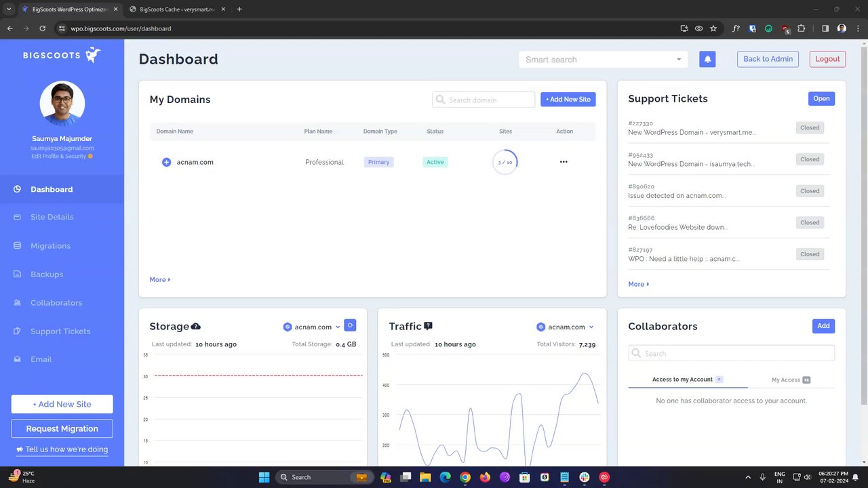868x488 pixels.
Task: Switch to BigScoots Cache browser tab
Action: coord(176,9)
